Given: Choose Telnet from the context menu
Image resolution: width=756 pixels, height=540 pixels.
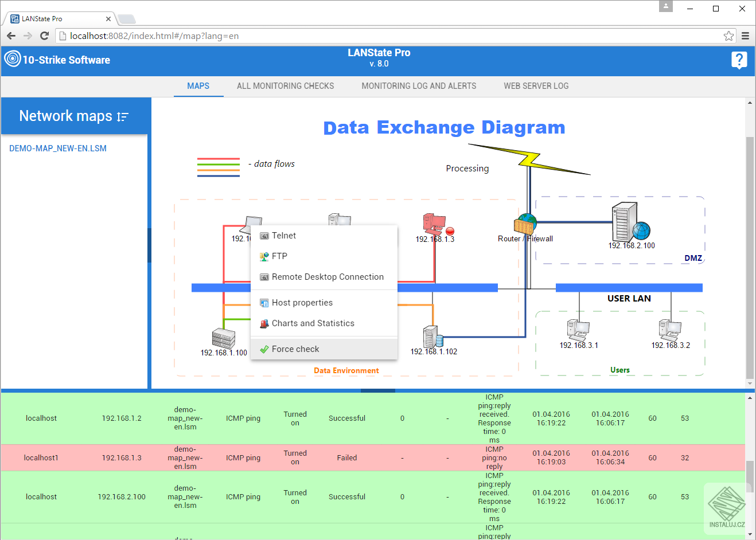Looking at the screenshot, I should click(x=284, y=236).
